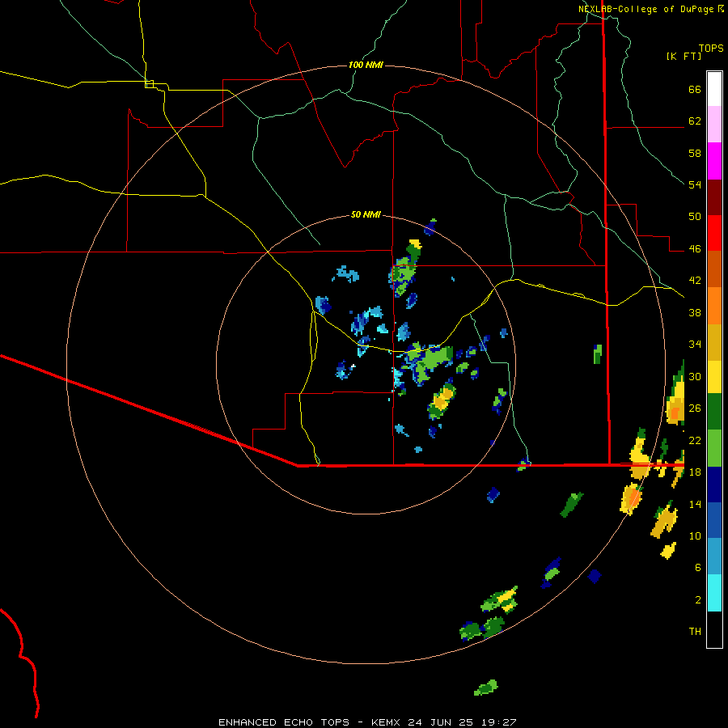The width and height of the screenshot is (728, 728).
Task: Select the magenta swatch in the color scale
Action: coord(714,161)
